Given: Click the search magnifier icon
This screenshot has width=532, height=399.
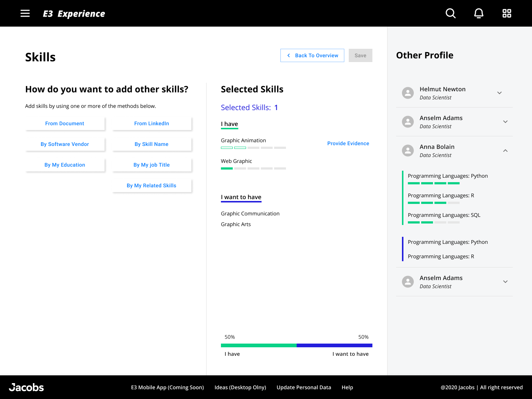Looking at the screenshot, I should tap(450, 13).
